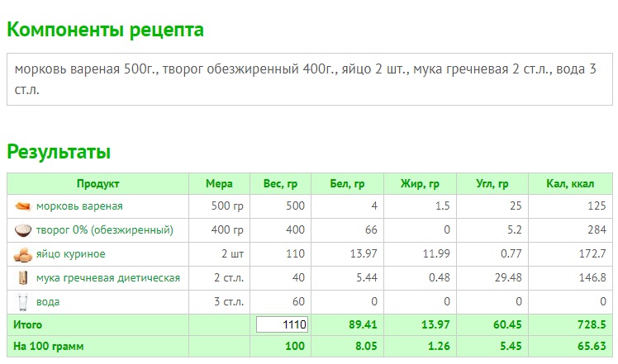Click the total calories value 728.5
This screenshot has width=618, height=364.
pos(592,325)
